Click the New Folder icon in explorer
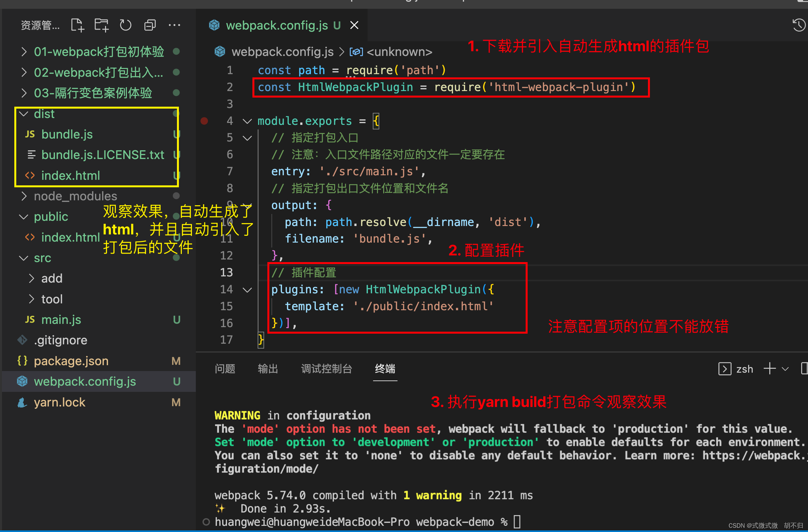Image resolution: width=808 pixels, height=532 pixels. pos(101,25)
